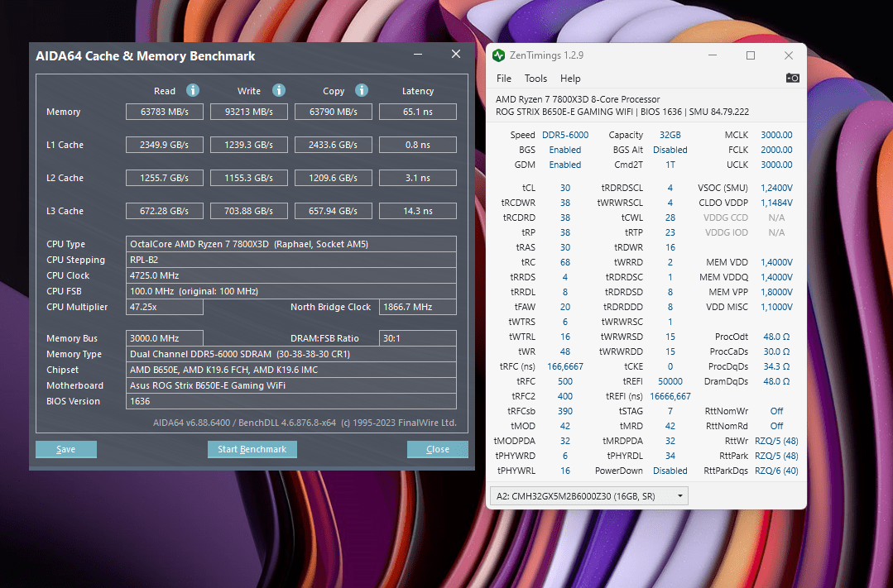Click PowerDown value Disabled
The width and height of the screenshot is (893, 588).
pyautogui.click(x=670, y=471)
